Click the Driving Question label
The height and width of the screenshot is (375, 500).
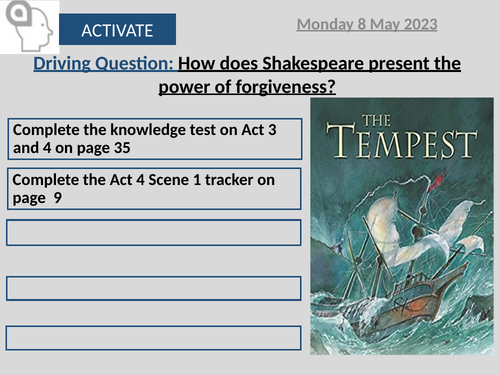point(103,63)
